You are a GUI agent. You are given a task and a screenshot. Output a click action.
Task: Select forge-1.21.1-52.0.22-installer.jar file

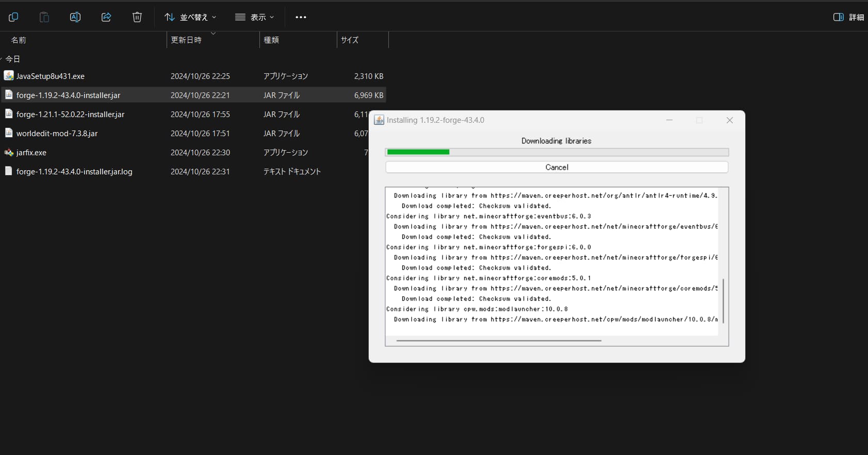point(70,115)
